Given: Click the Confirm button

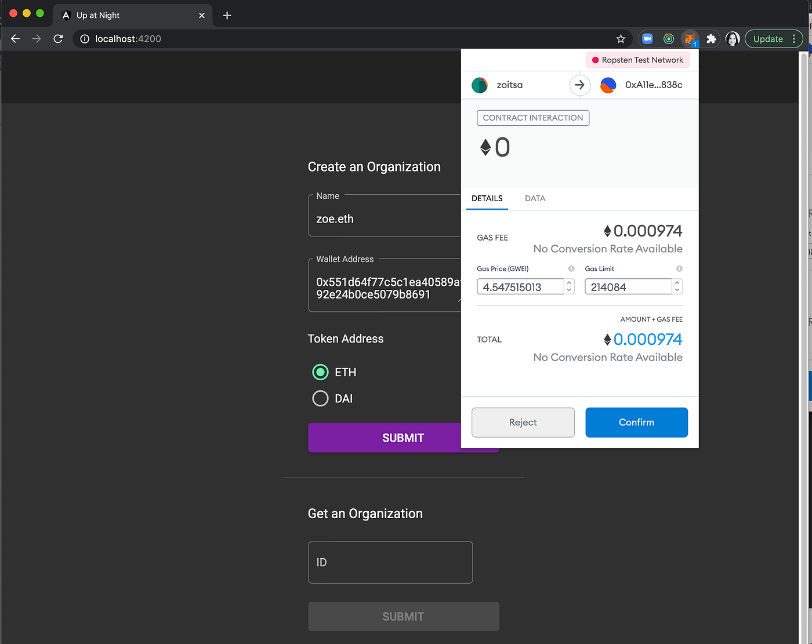Looking at the screenshot, I should point(636,422).
